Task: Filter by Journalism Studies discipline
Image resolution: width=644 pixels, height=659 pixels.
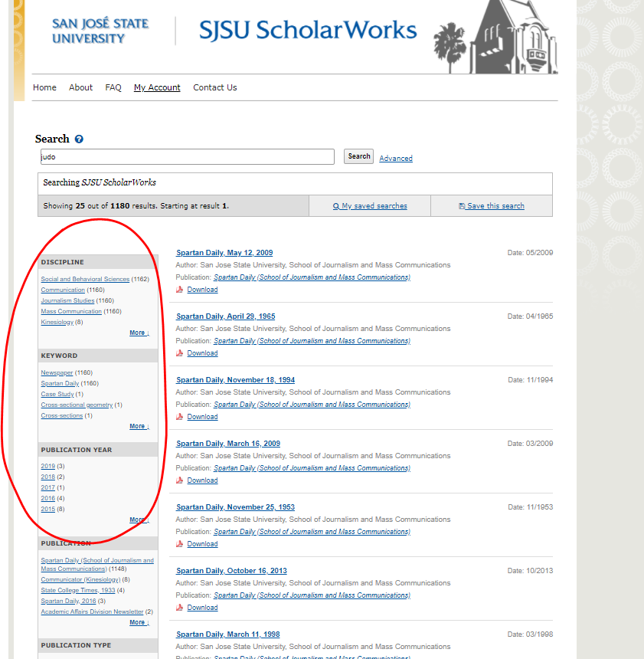Action: coord(67,300)
